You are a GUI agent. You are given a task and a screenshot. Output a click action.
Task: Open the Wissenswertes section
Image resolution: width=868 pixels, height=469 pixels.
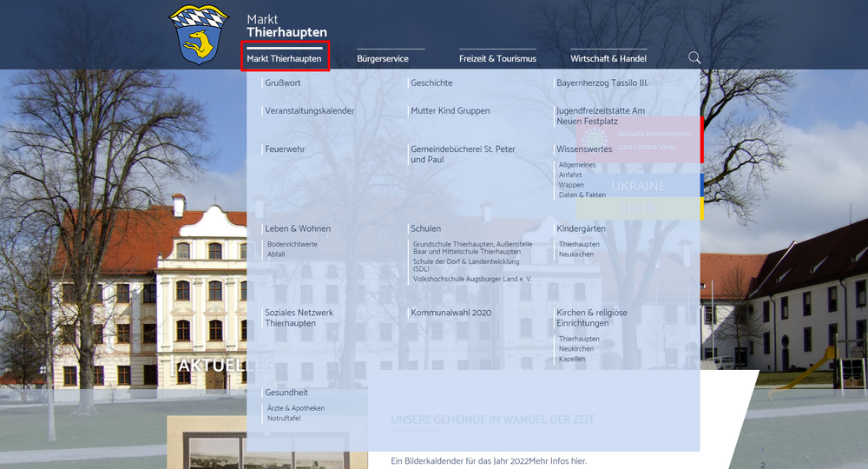(x=584, y=149)
